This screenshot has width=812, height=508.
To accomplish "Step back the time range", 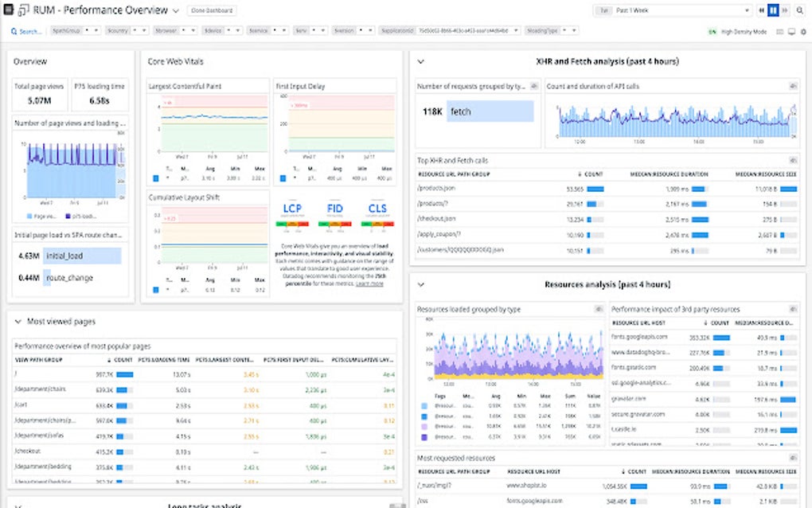I will pos(761,10).
